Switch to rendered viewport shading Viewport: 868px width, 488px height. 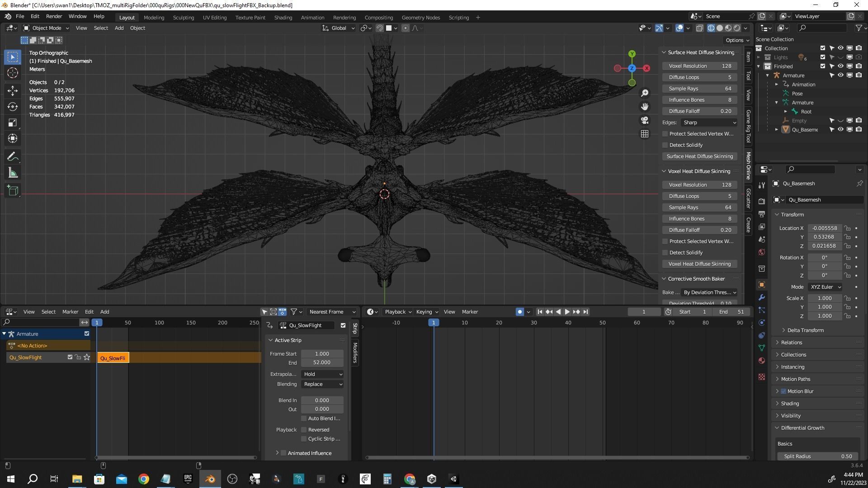click(737, 28)
